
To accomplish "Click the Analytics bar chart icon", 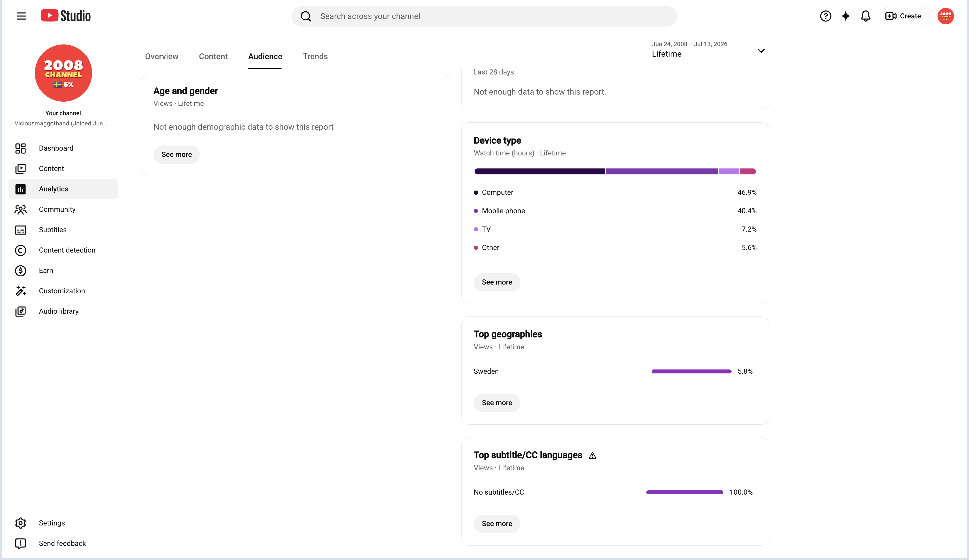I will pos(20,189).
